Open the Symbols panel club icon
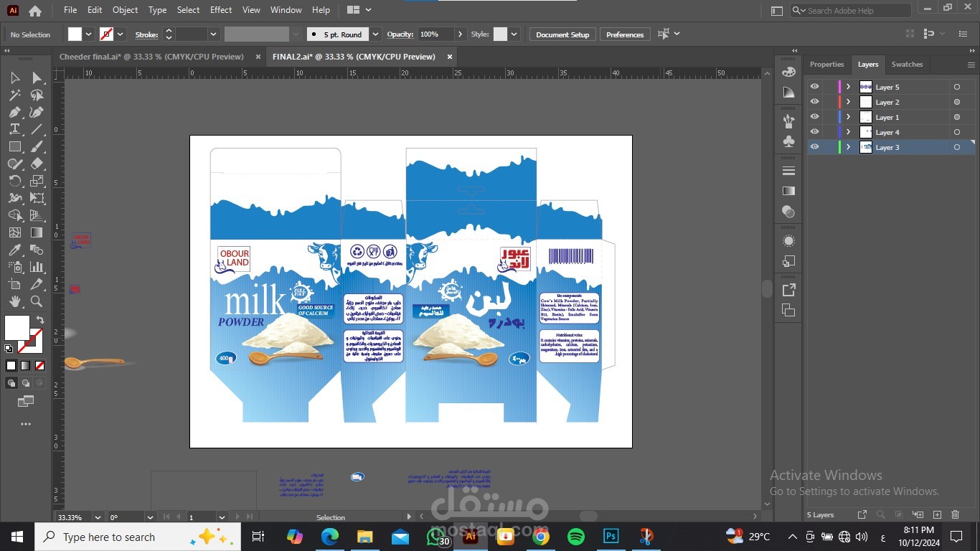This screenshot has width=980, height=551. [x=788, y=141]
